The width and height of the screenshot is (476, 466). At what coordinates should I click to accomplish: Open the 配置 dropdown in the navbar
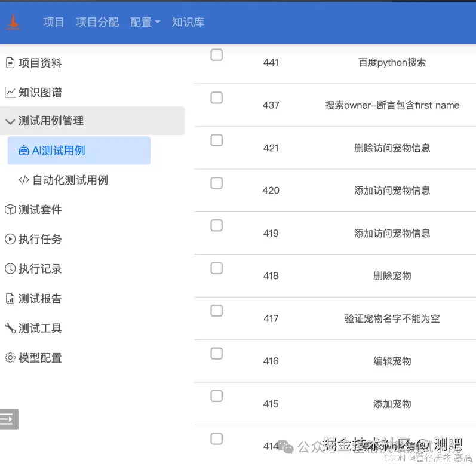(x=145, y=22)
